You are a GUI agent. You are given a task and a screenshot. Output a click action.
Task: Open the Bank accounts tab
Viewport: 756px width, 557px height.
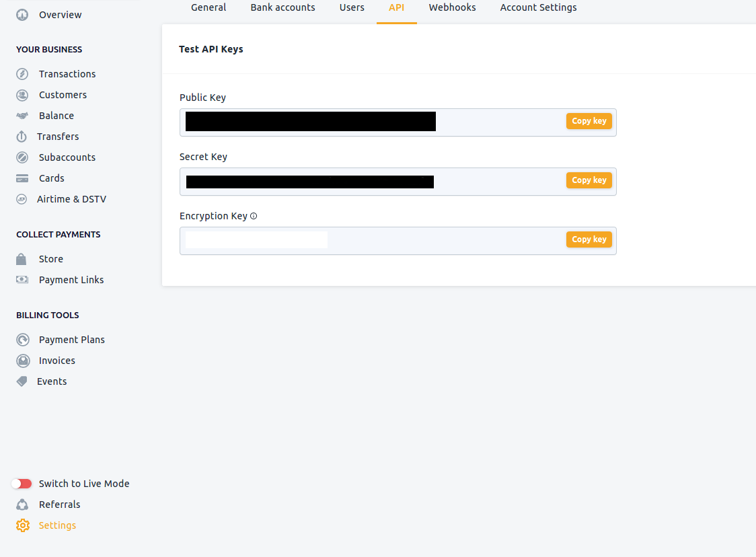pyautogui.click(x=282, y=7)
